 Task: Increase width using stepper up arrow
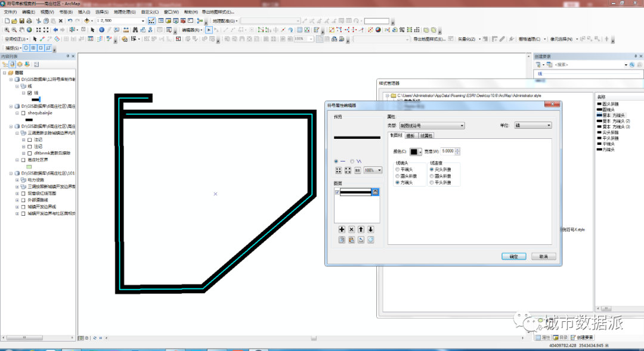[457, 150]
